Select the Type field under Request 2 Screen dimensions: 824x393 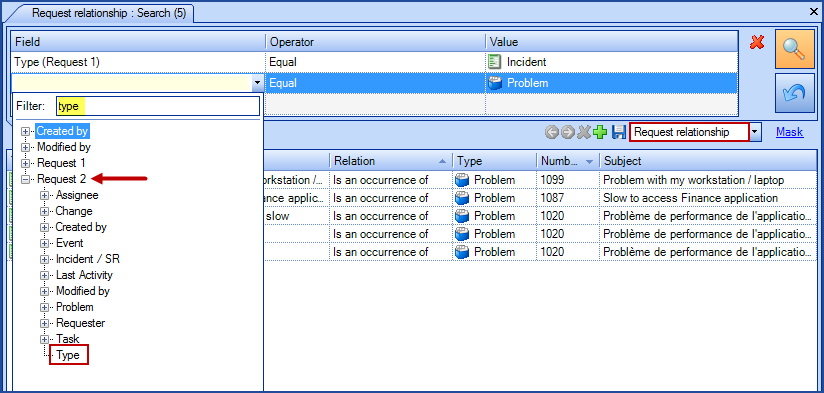coord(68,355)
